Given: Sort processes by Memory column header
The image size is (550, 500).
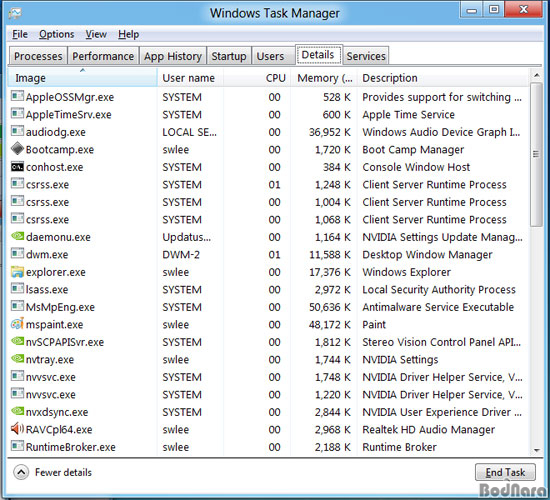Looking at the screenshot, I should tap(324, 78).
